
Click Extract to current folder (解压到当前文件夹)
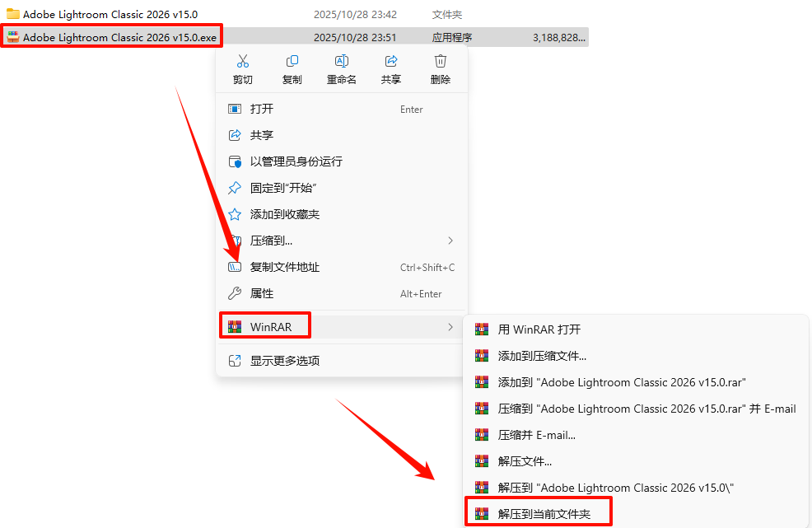pyautogui.click(x=636, y=514)
